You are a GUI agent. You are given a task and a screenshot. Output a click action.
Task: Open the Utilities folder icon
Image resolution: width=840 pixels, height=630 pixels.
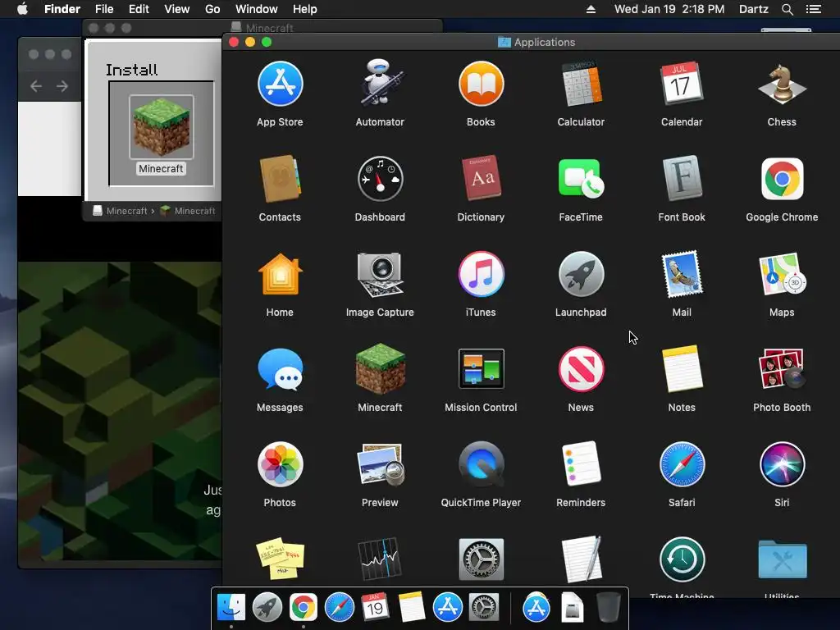[782, 559]
